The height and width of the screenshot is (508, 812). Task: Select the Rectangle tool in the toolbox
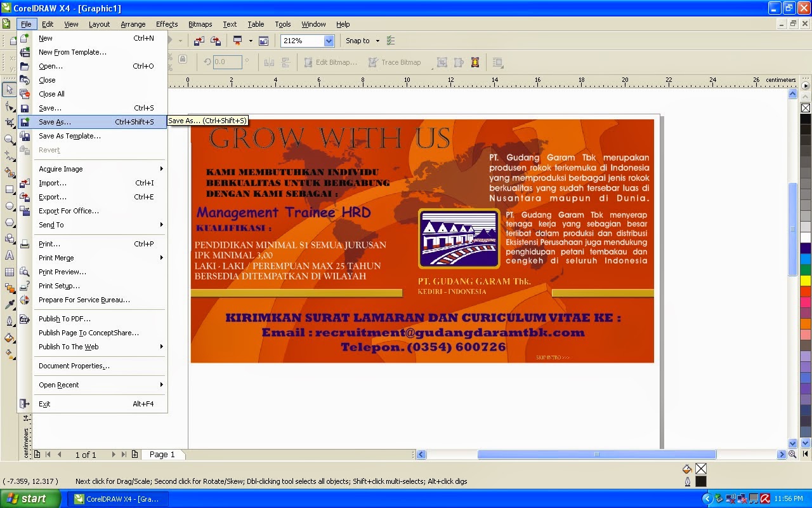click(x=10, y=189)
